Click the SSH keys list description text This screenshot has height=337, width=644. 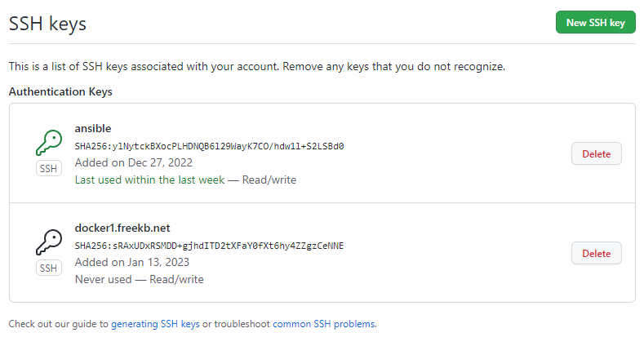pyautogui.click(x=257, y=66)
